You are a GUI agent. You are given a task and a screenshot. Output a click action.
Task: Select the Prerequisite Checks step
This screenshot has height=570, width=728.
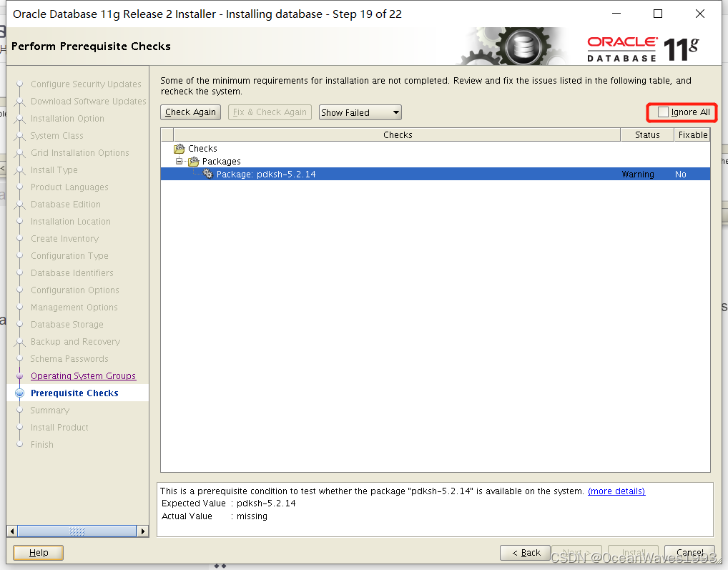pos(74,393)
